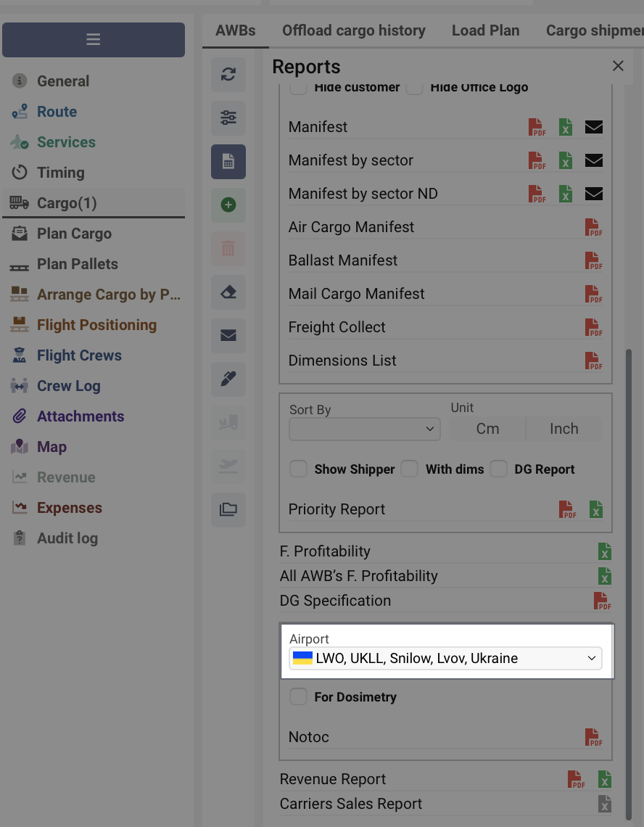Export F. Profitability to Excel
Image resolution: width=644 pixels, height=827 pixels.
tap(604, 552)
